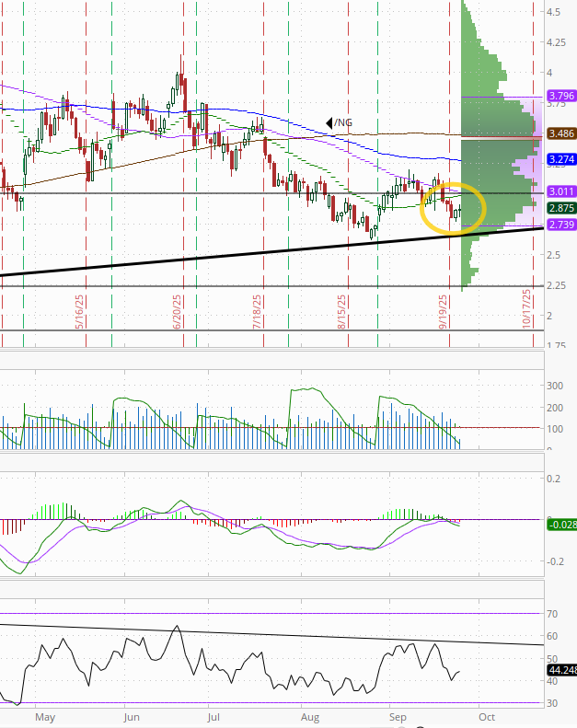Viewport: 577px width, 728px height.
Task: Click the -0.028 MACD value label
Action: (562, 525)
